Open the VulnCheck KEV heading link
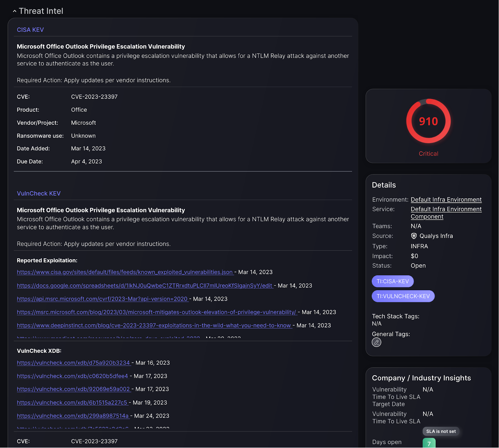 [x=39, y=193]
